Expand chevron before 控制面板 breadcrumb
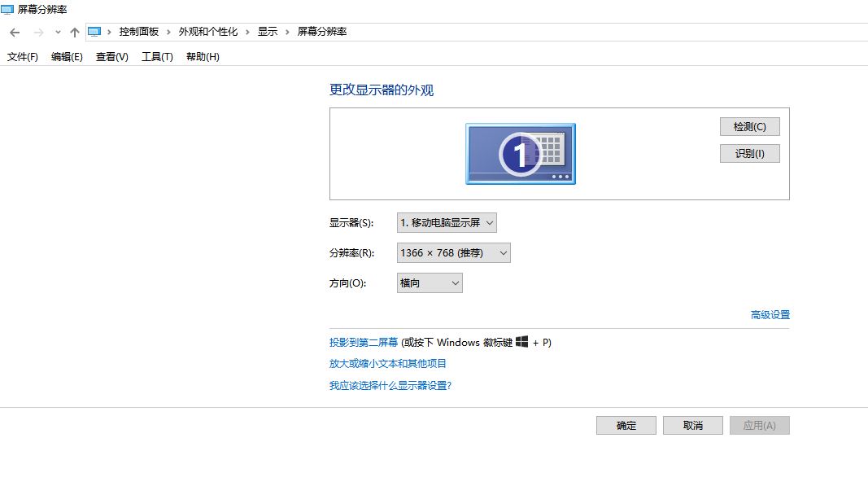Screen dimensions: 868x486 (109, 32)
